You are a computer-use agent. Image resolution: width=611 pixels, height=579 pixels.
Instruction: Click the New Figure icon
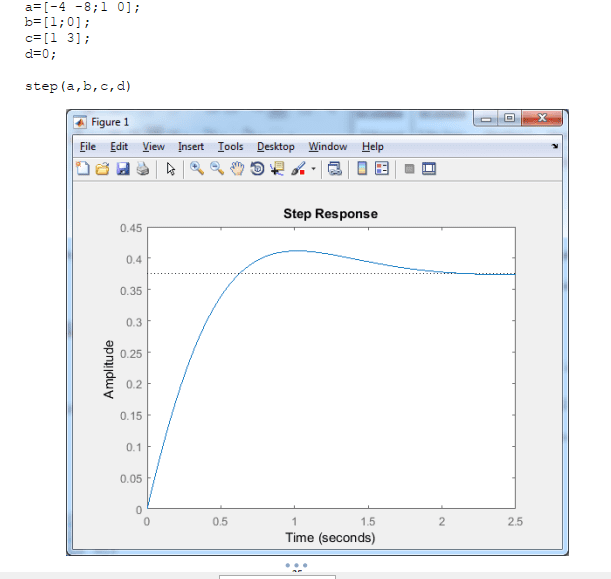[x=83, y=169]
